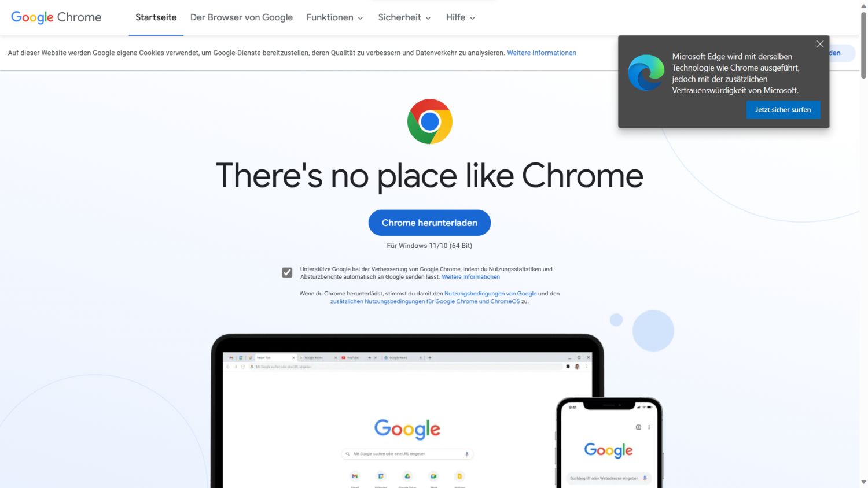Uncheck the usage statistics checkbox
868x488 pixels.
pyautogui.click(x=287, y=272)
